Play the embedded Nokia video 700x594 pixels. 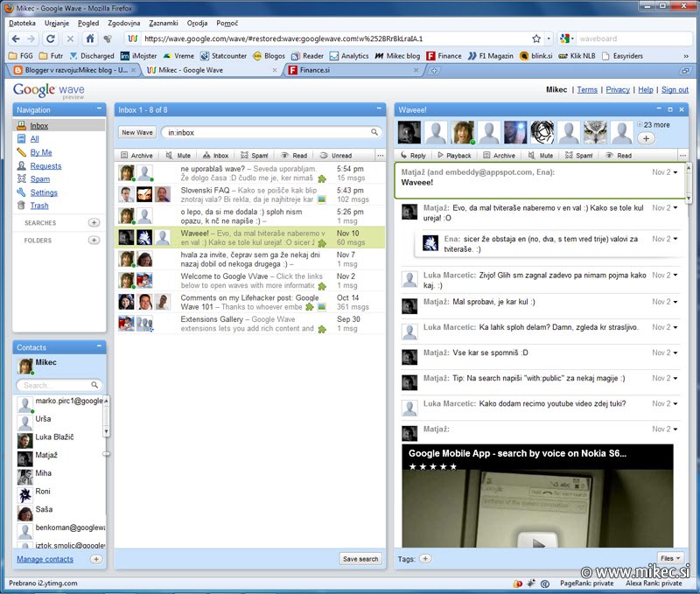point(537,542)
